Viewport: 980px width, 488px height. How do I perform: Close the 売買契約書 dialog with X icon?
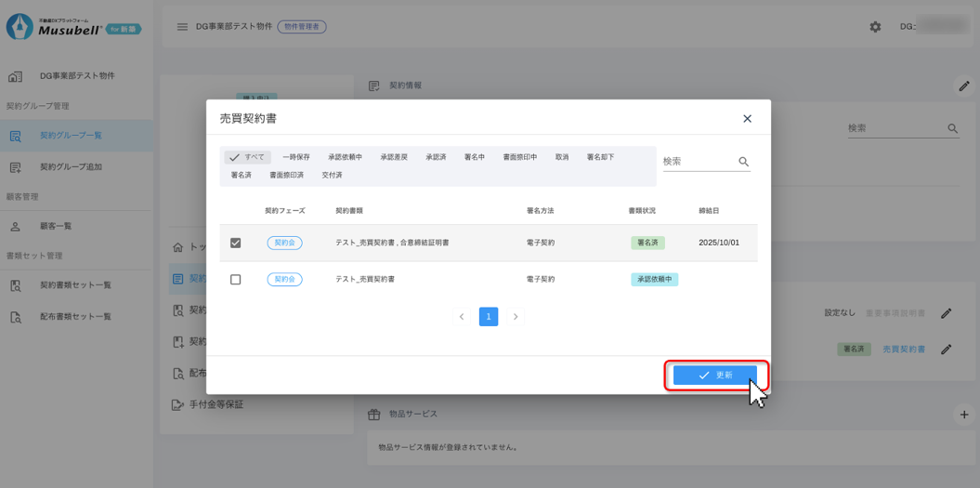point(747,119)
